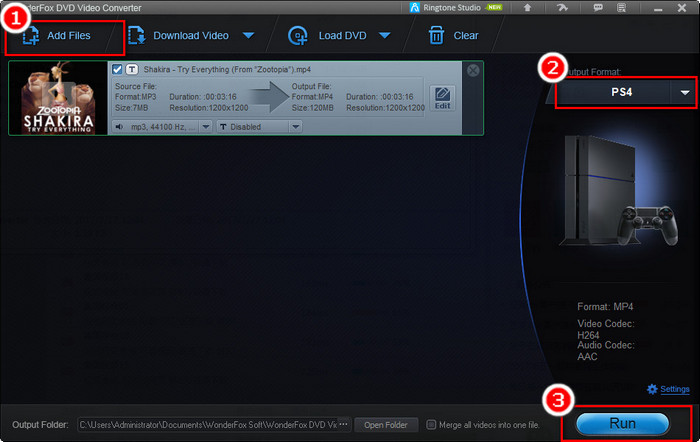Clear the file list
Screen dimensions: 700x442
point(453,36)
